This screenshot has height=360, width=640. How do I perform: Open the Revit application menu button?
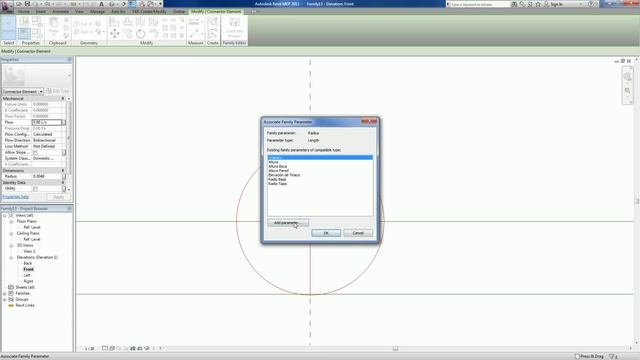point(7,7)
